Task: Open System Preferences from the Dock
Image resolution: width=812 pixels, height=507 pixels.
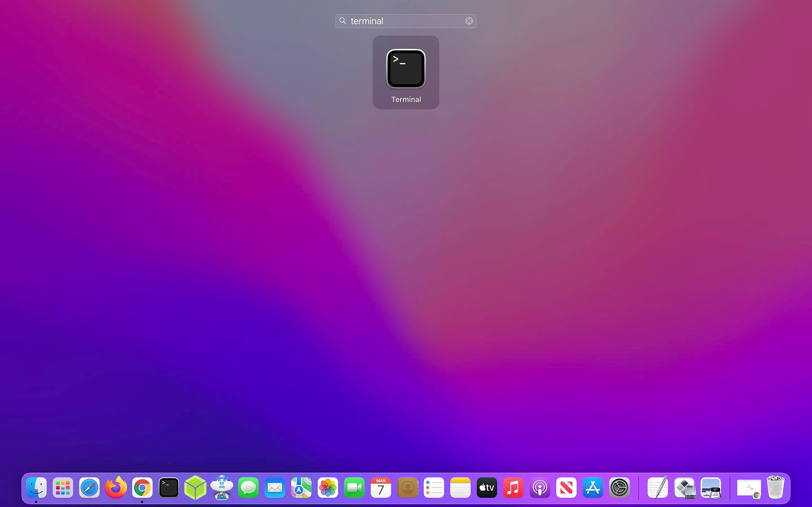Action: 619,488
